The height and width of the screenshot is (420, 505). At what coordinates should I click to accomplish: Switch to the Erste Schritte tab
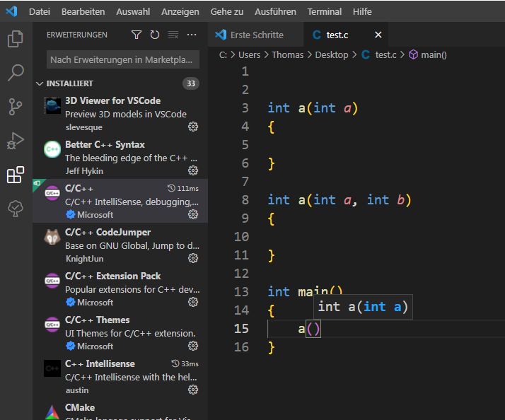click(256, 35)
